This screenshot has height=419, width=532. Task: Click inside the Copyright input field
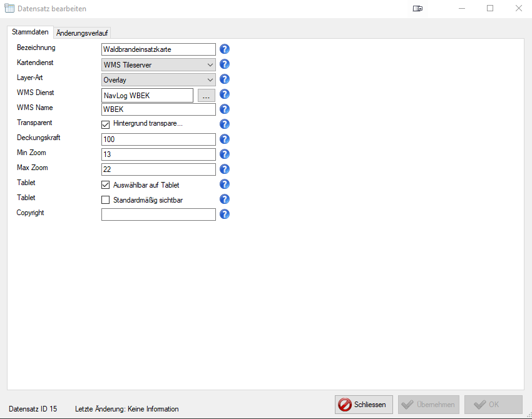pyautogui.click(x=158, y=214)
